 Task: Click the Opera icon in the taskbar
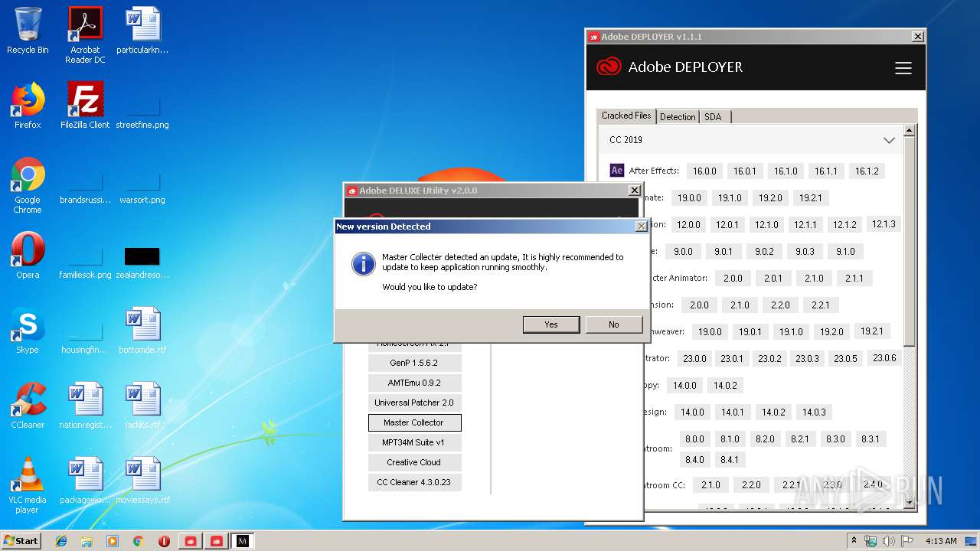(x=164, y=541)
